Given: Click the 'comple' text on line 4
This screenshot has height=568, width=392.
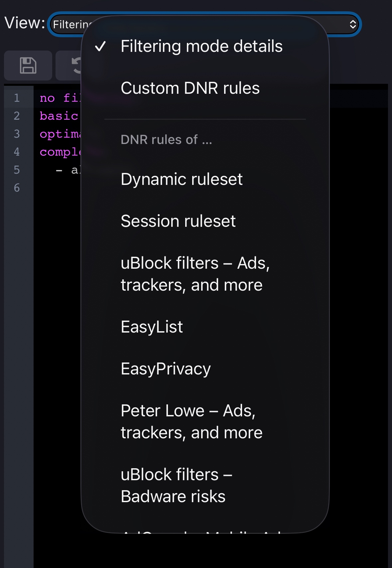Looking at the screenshot, I should coord(60,152).
